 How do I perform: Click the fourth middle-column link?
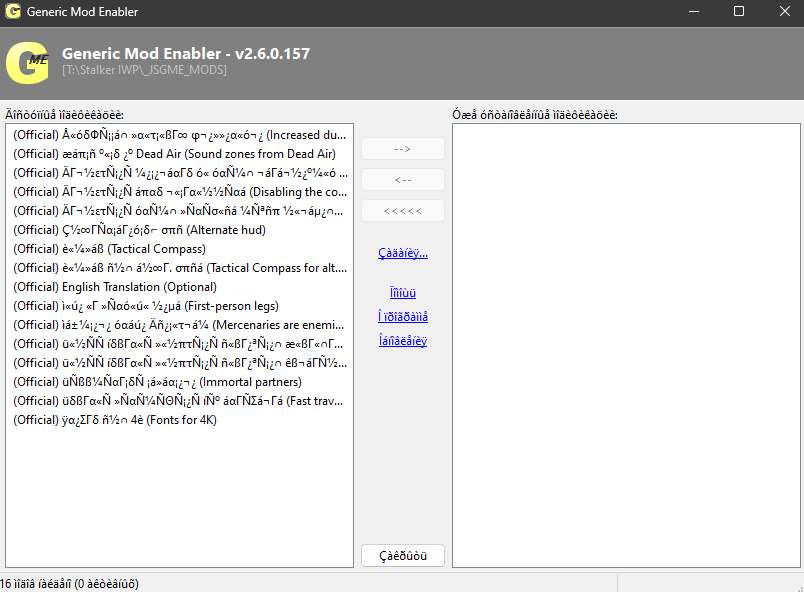point(403,341)
